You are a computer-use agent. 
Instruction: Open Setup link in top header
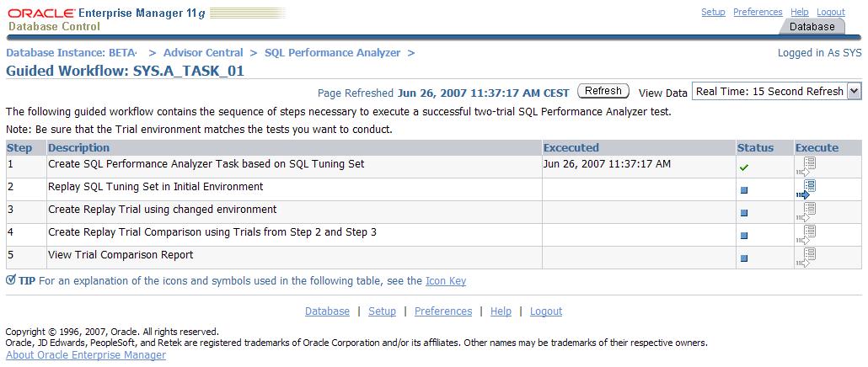tap(713, 12)
